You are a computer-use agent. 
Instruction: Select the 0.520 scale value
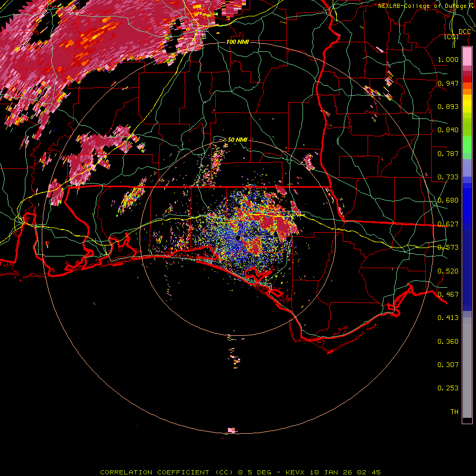[448, 271]
